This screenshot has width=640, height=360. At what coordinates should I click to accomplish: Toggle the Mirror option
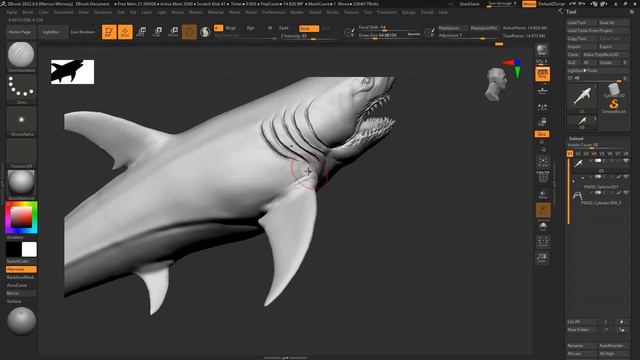(21, 293)
